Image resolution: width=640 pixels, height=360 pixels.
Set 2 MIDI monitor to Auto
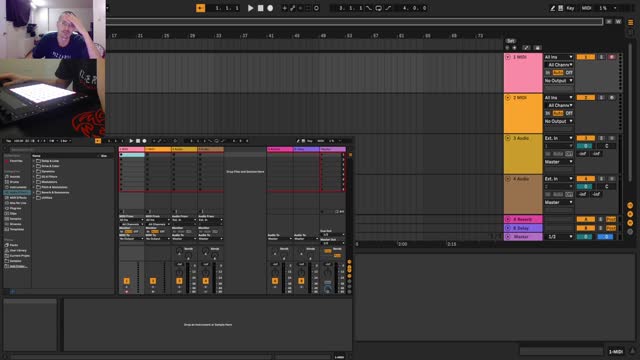point(558,113)
